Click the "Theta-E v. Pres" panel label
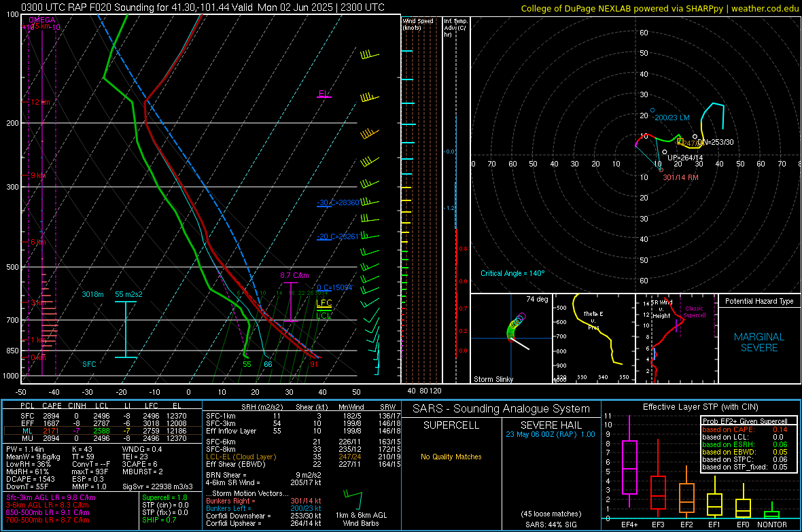Viewport: 802px width, 532px height. [593, 320]
